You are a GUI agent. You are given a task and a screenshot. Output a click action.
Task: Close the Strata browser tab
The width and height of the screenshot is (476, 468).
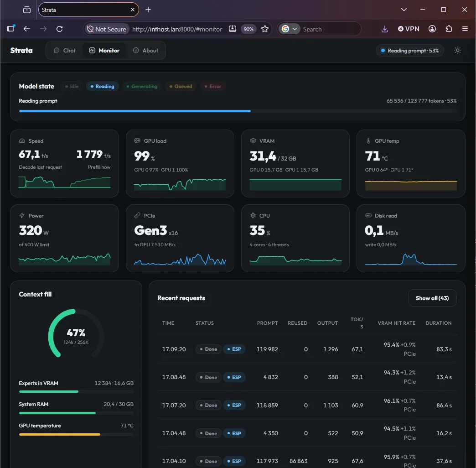[133, 10]
